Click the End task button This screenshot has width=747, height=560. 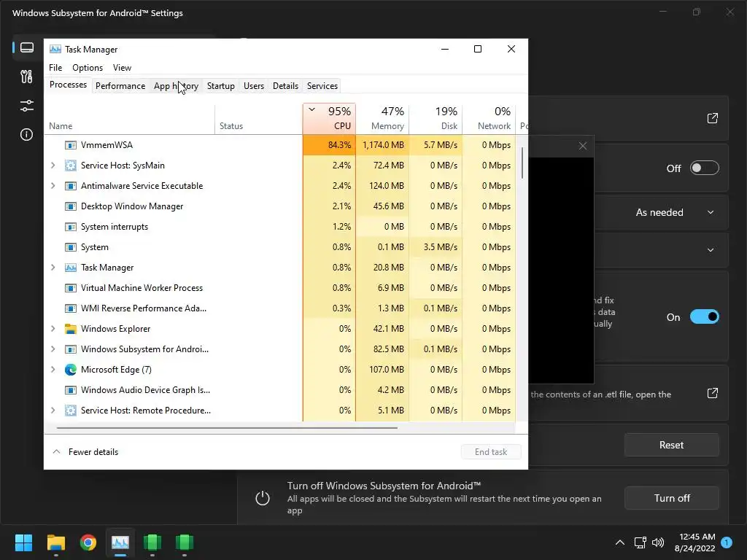(491, 452)
